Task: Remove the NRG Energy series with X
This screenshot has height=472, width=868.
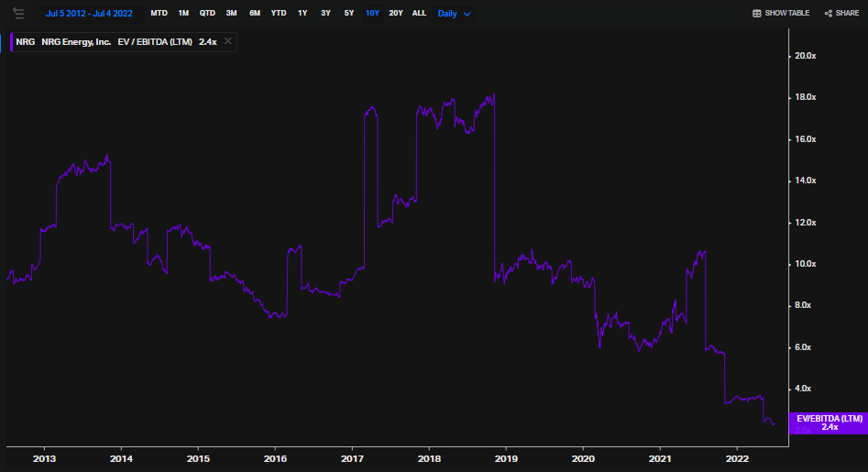Action: [x=228, y=41]
